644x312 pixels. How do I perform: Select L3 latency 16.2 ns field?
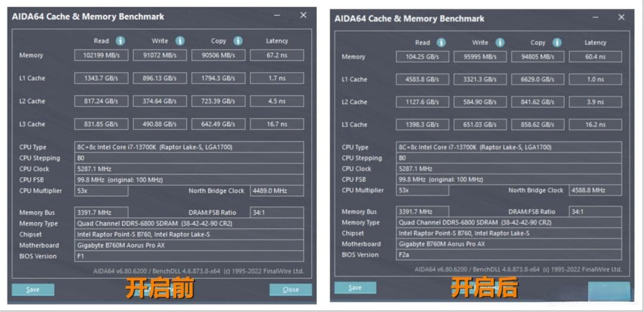[x=595, y=125]
